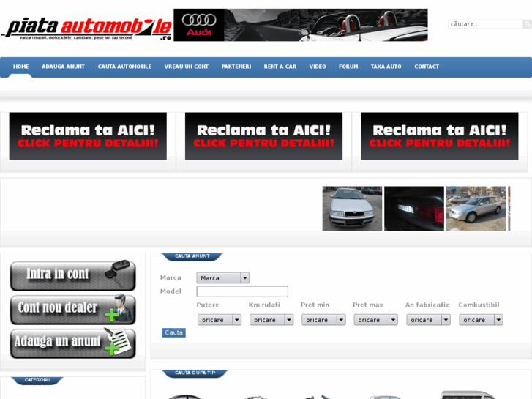The height and width of the screenshot is (399, 532).
Task: Click the CAUTA ANUNT section tab
Action: 192,256
